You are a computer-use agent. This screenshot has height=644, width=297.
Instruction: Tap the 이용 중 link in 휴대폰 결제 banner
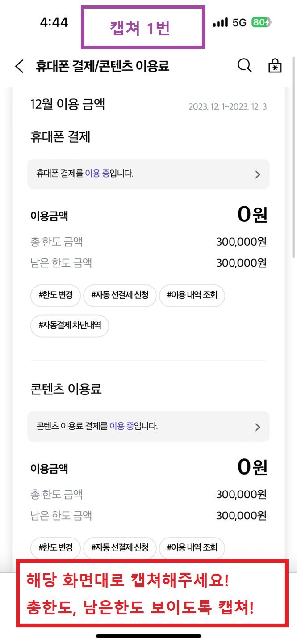pos(97,174)
